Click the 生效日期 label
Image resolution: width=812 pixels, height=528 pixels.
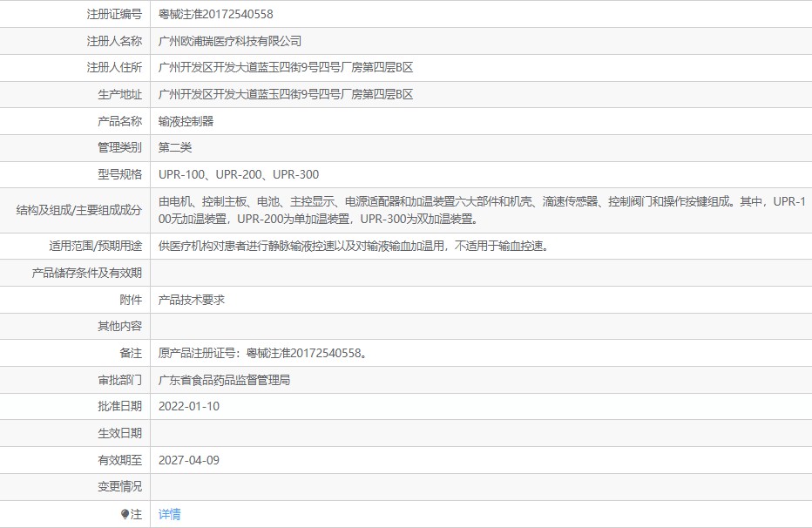(119, 433)
